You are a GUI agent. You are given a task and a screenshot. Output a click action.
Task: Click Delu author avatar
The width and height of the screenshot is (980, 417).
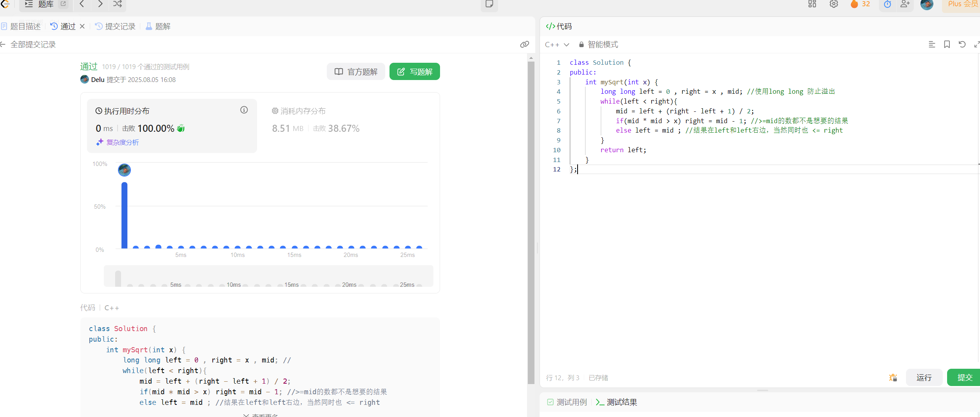(85, 79)
